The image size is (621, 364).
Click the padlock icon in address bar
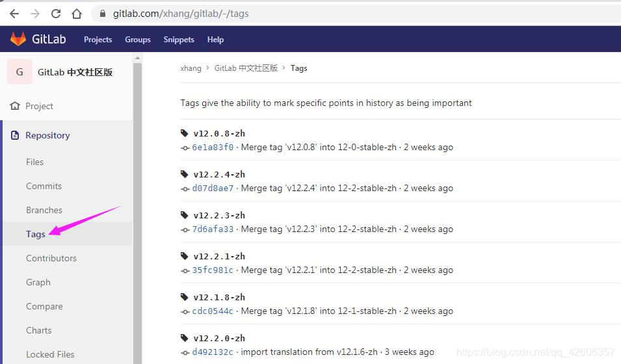coord(103,14)
